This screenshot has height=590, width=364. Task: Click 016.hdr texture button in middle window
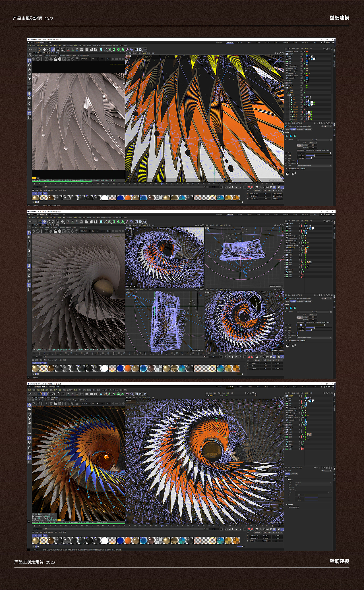click(314, 312)
